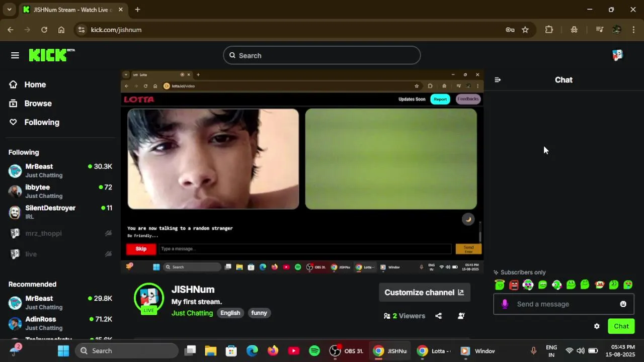644x362 pixels.
Task: Click the green Chat send button
Action: [x=621, y=326]
